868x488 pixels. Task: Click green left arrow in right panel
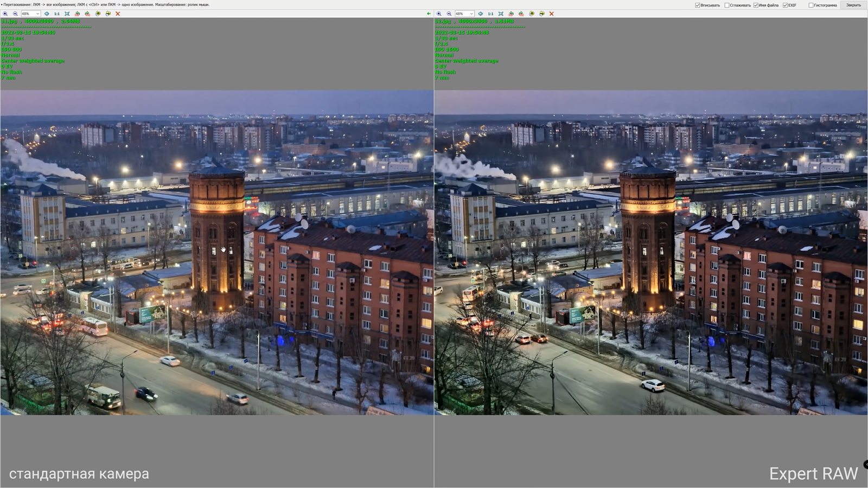tap(429, 14)
